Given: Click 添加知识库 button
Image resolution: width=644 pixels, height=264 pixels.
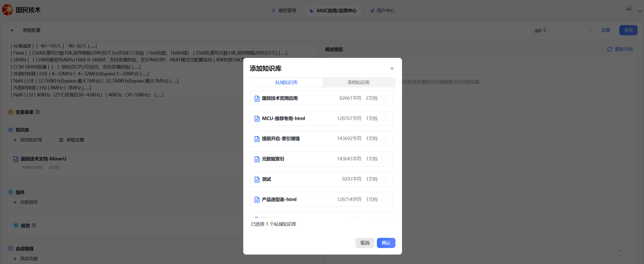Looking at the screenshot, I should pyautogui.click(x=27, y=140).
